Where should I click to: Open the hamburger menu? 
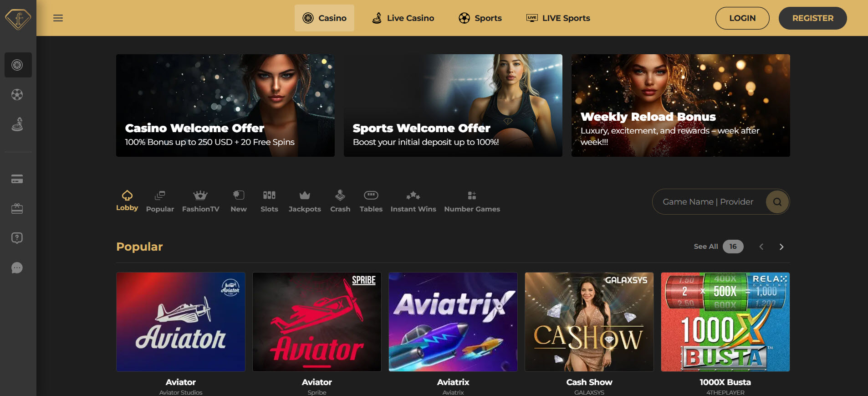pos(58,18)
